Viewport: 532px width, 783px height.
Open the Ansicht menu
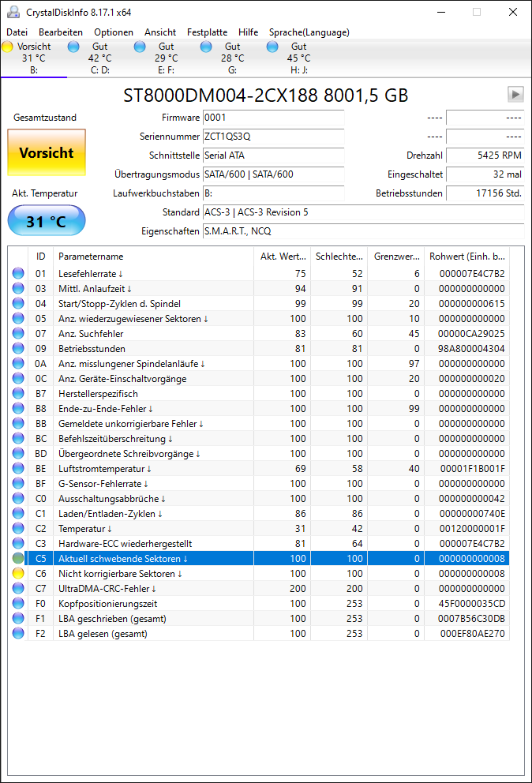(x=160, y=32)
